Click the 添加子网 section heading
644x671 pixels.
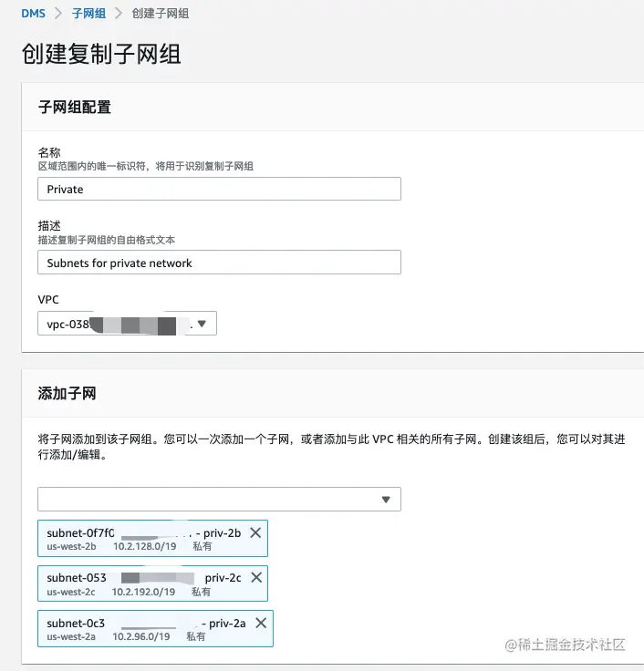[x=67, y=393]
